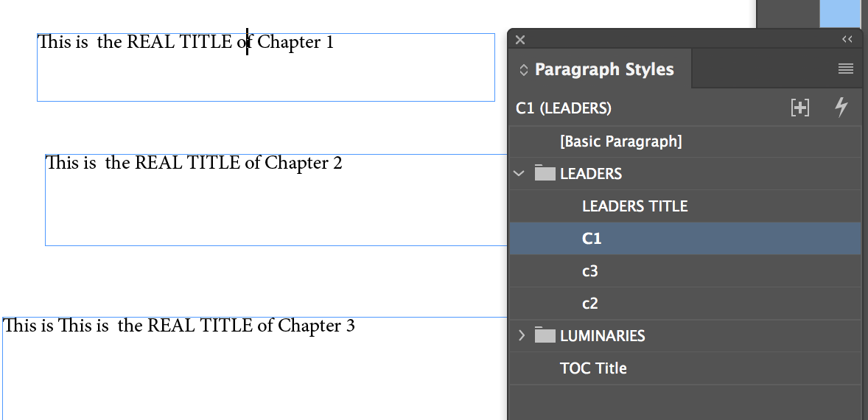The width and height of the screenshot is (868, 420).
Task: Close the Paragraph Styles panel
Action: click(x=520, y=40)
